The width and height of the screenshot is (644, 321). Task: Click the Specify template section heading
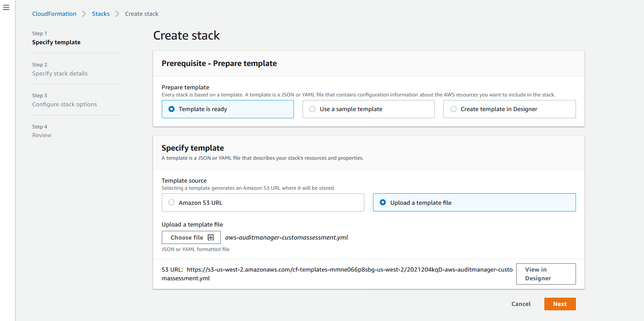193,148
